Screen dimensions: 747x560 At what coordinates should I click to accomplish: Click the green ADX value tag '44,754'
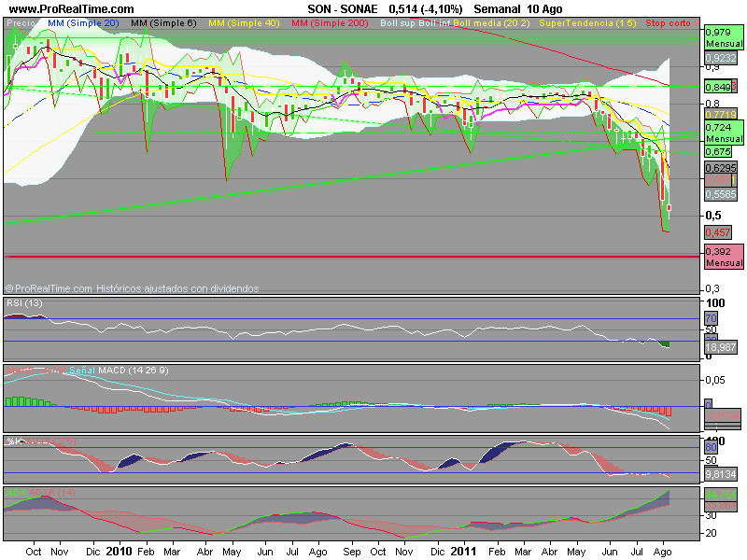point(721,496)
